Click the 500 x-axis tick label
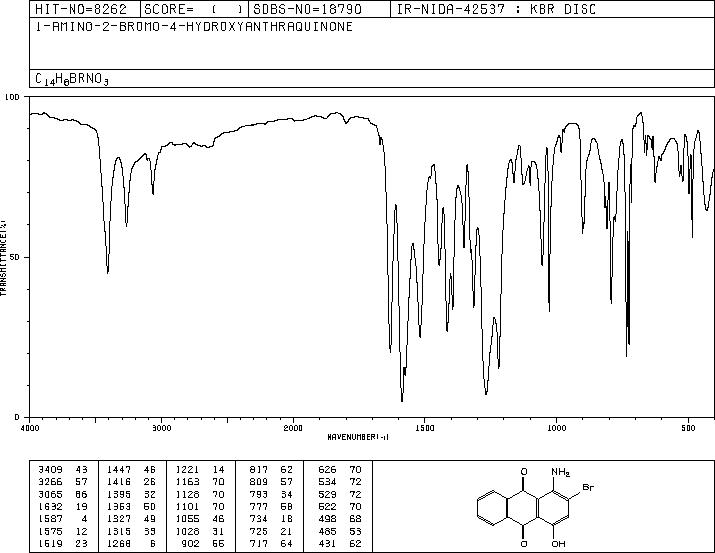This screenshot has width=715, height=553. (x=688, y=428)
